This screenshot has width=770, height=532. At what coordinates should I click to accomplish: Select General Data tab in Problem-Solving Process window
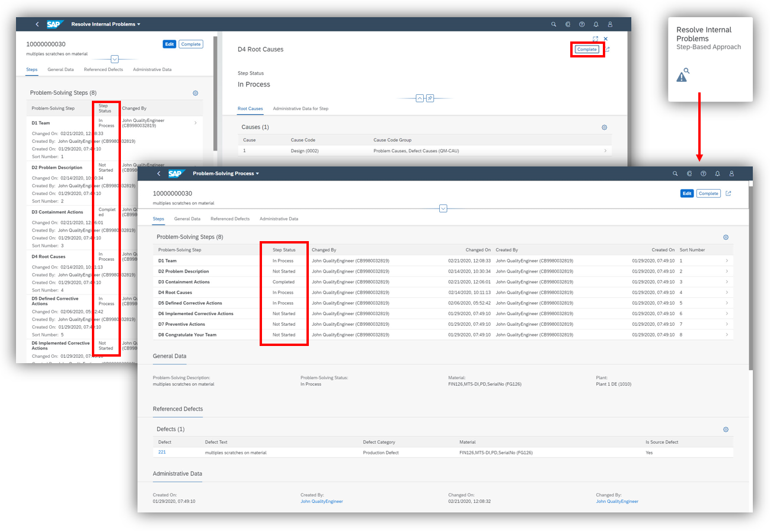point(187,219)
